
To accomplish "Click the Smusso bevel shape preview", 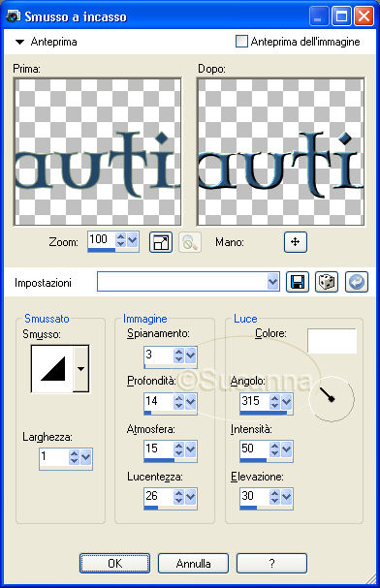I will click(52, 369).
